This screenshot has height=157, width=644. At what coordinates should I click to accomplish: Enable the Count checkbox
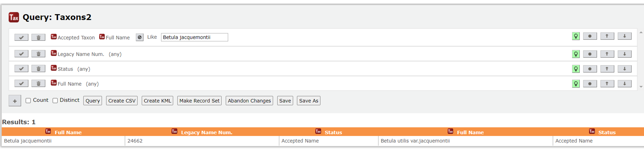(x=28, y=100)
